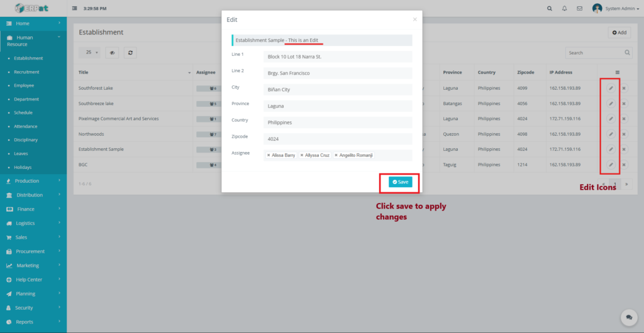
Task: Open Attendance in the sidebar
Action: 25,126
